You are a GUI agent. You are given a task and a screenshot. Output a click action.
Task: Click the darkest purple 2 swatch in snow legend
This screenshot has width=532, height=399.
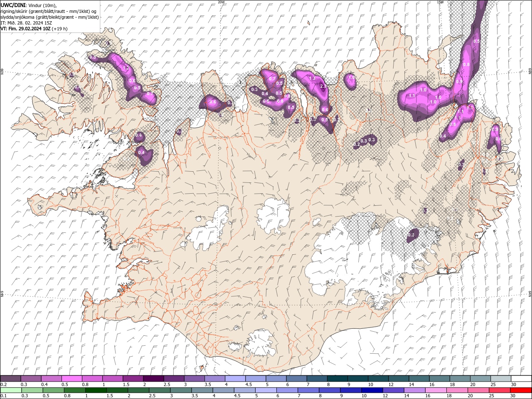click(x=153, y=379)
